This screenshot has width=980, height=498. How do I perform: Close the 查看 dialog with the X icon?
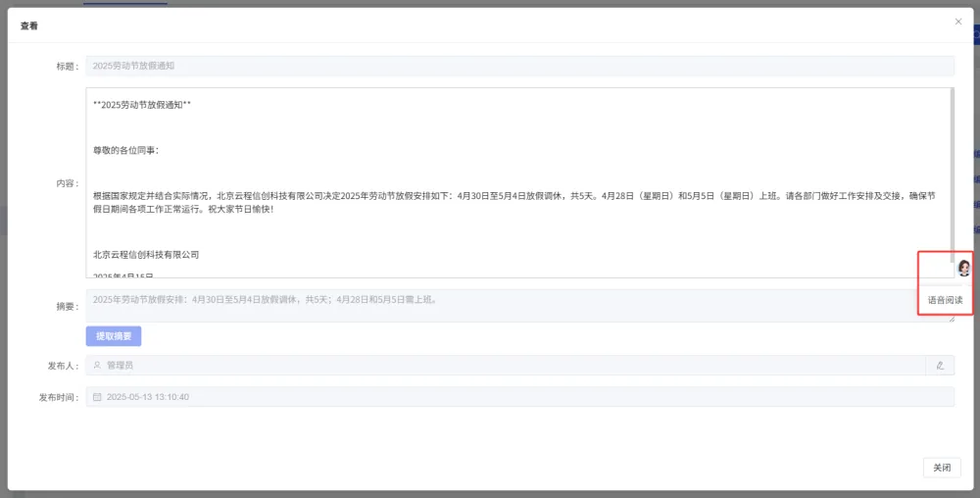pyautogui.click(x=958, y=22)
